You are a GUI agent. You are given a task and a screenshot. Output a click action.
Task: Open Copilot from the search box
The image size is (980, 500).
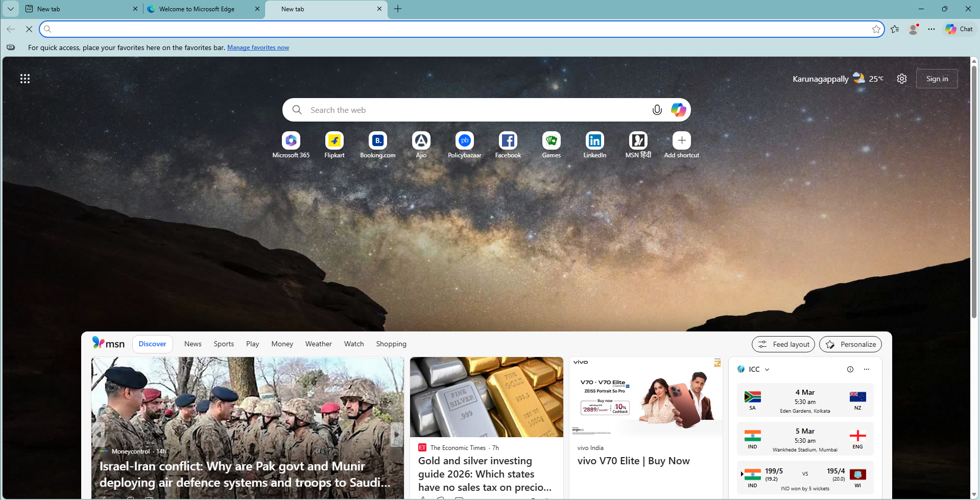pos(678,109)
